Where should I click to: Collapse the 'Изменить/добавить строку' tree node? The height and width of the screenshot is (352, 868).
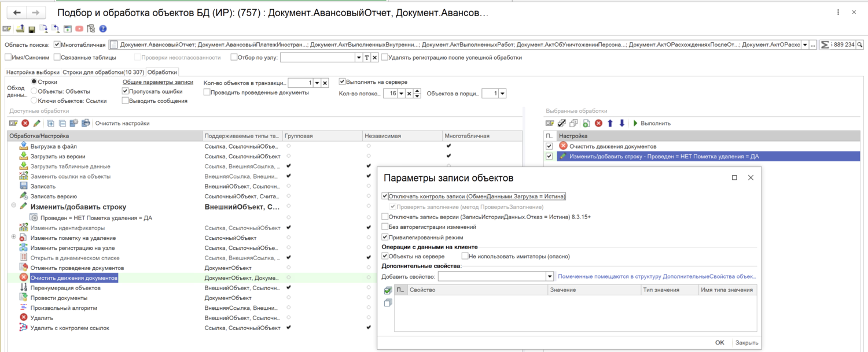(x=13, y=206)
